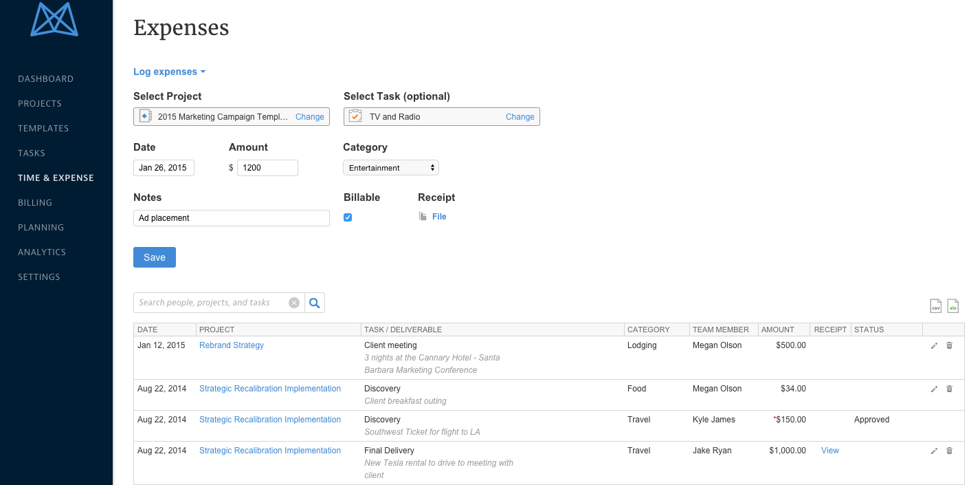980x485 pixels.
Task: Expand the Log expenses dropdown
Action: (x=169, y=72)
